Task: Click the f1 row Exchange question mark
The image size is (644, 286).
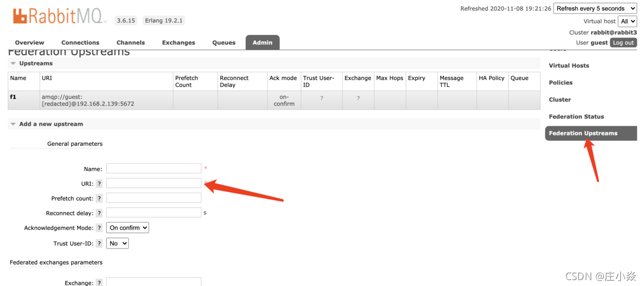Action: (358, 99)
